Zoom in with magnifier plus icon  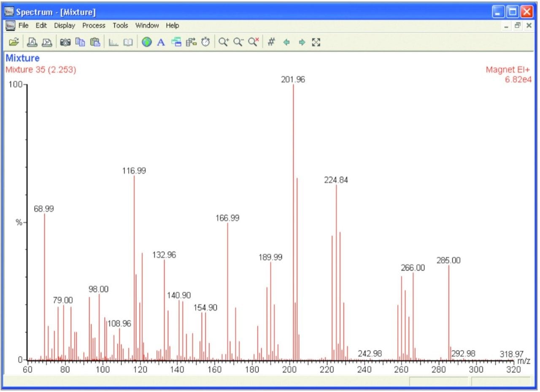224,42
